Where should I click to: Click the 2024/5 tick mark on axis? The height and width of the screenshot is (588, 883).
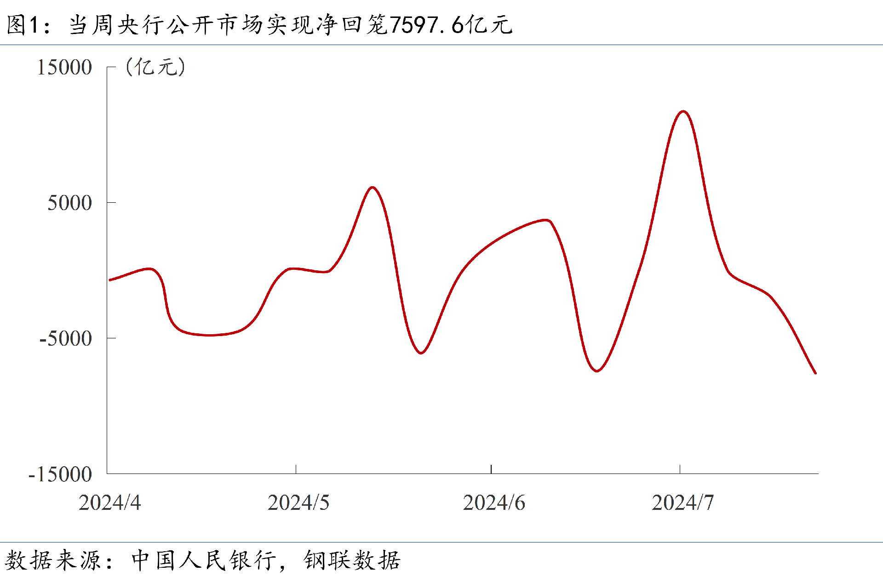(296, 469)
